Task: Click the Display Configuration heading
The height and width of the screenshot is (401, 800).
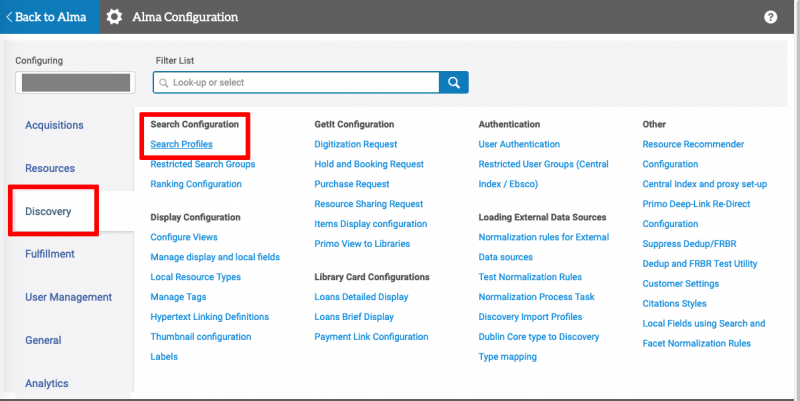Action: [x=195, y=217]
